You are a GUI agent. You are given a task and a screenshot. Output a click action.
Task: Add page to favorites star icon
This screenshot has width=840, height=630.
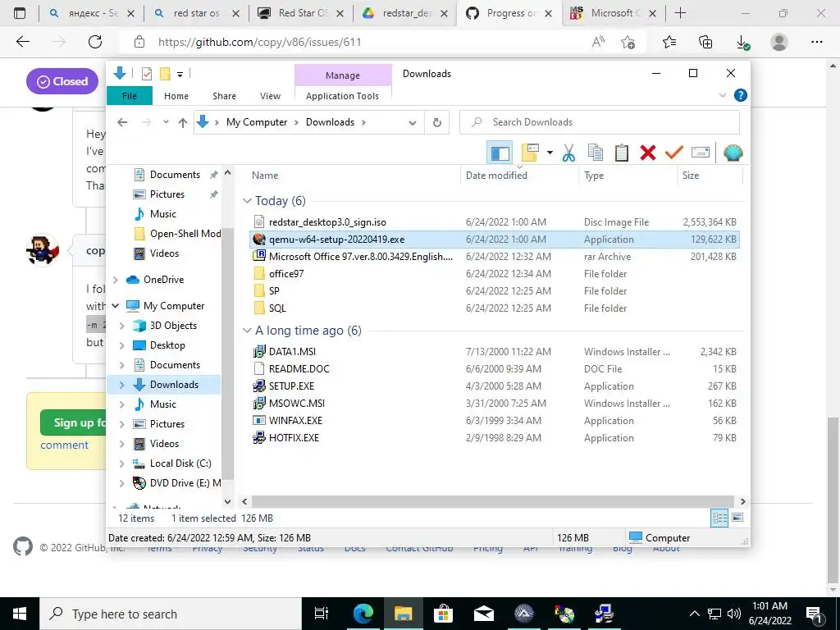point(628,43)
